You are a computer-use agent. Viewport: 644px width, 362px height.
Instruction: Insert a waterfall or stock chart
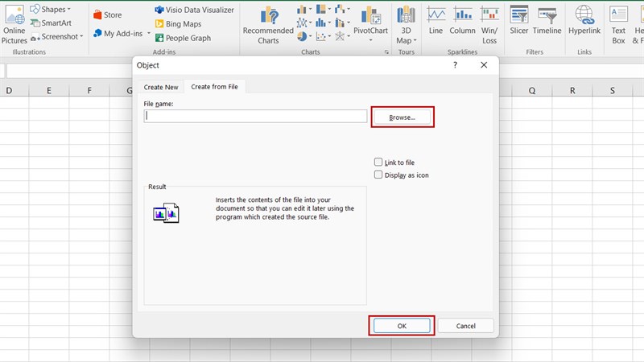point(340,9)
